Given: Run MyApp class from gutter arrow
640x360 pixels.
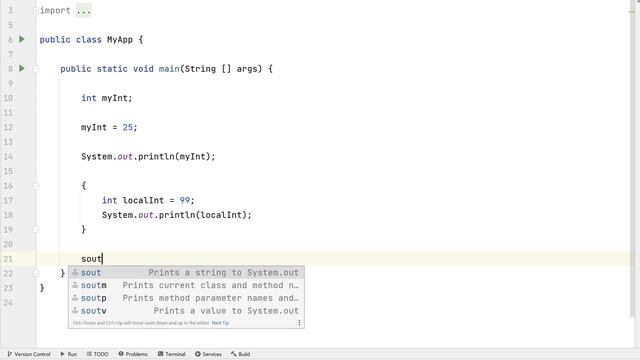Looking at the screenshot, I should pos(22,39).
